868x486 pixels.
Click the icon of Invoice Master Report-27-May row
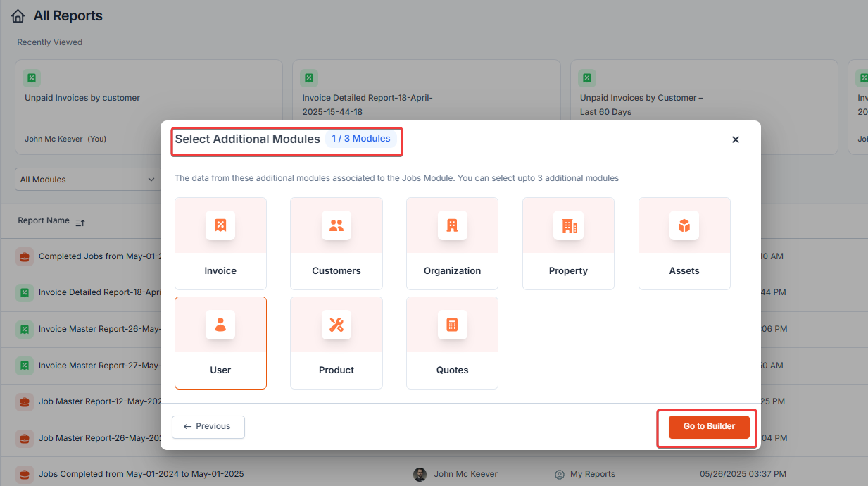point(25,366)
